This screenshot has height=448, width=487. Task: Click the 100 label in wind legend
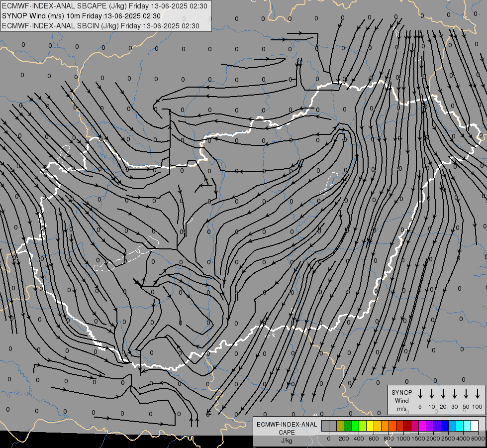(478, 407)
